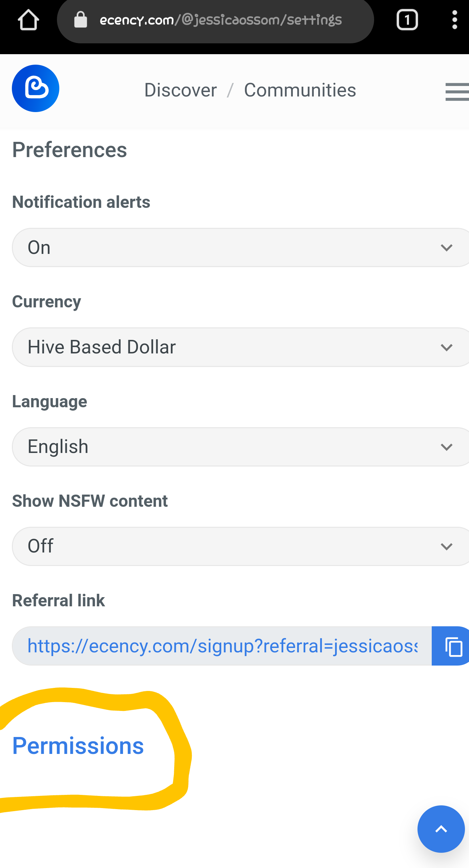This screenshot has height=868, width=469.
Task: Open the hamburger navigation menu
Action: 457,91
